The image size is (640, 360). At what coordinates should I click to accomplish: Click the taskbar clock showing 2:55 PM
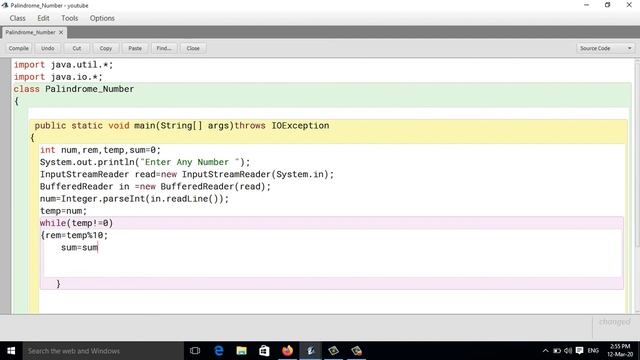(x=620, y=351)
